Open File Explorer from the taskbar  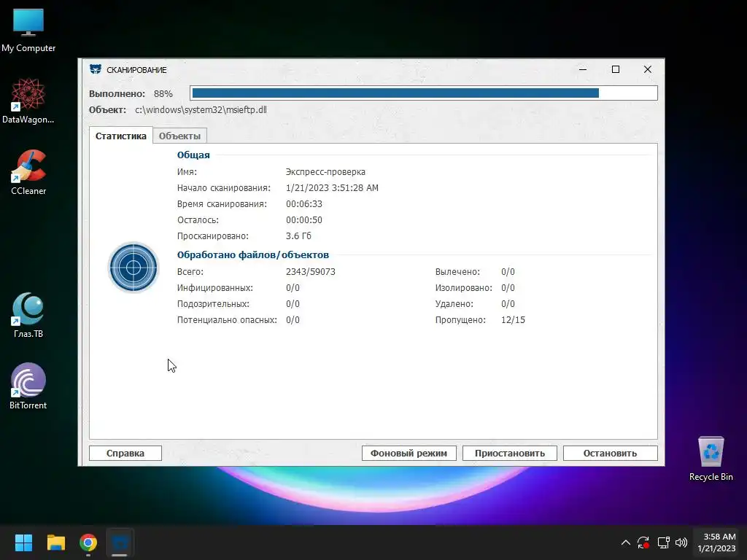[x=56, y=542]
